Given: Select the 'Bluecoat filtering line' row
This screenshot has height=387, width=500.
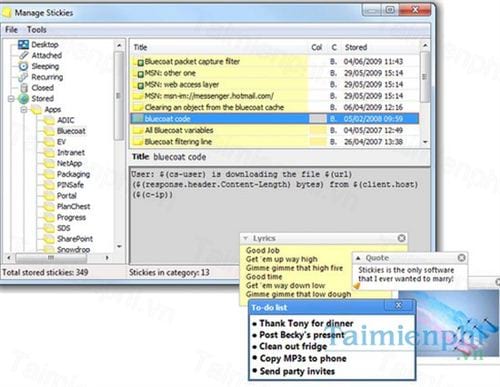Looking at the screenshot, I should pyautogui.click(x=275, y=142).
